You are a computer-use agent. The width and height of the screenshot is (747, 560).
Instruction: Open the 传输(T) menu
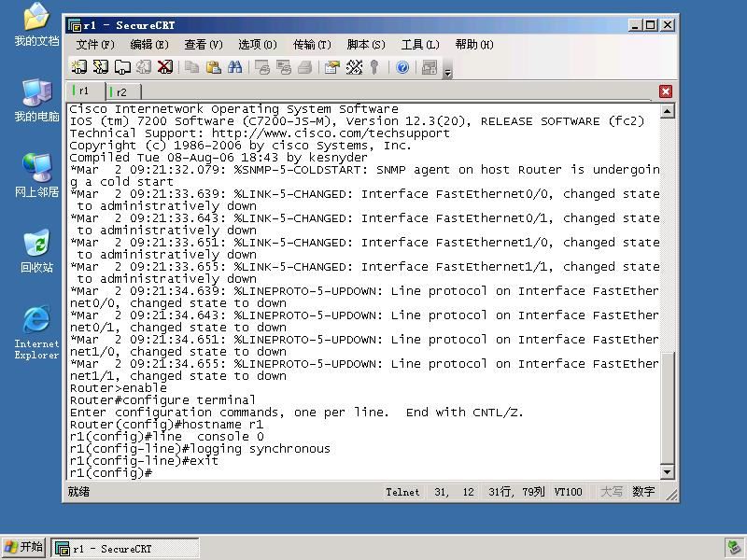tap(312, 45)
